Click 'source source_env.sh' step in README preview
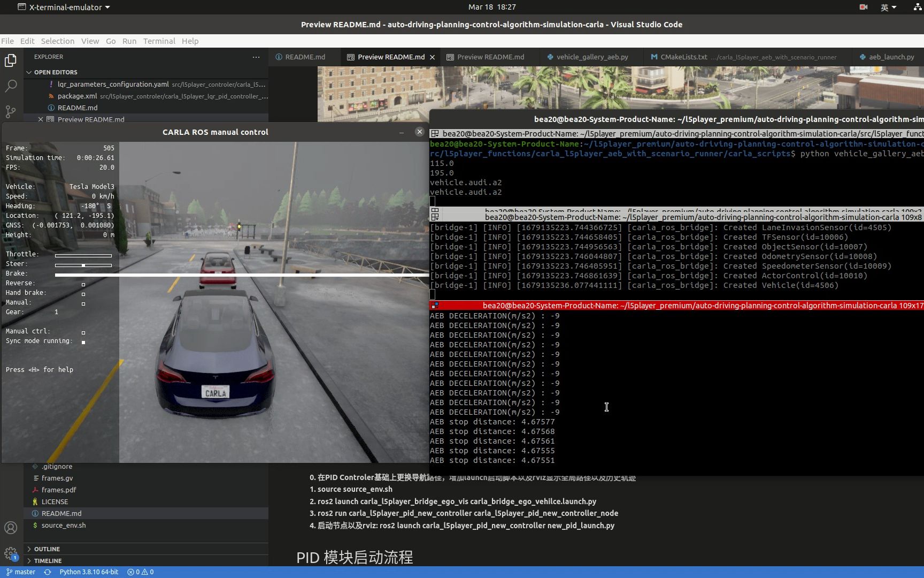Image resolution: width=924 pixels, height=578 pixels. coord(355,489)
